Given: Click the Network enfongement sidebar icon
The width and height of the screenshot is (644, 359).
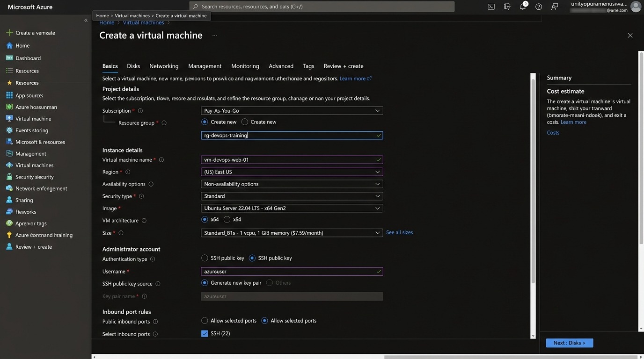Looking at the screenshot, I should (9, 188).
